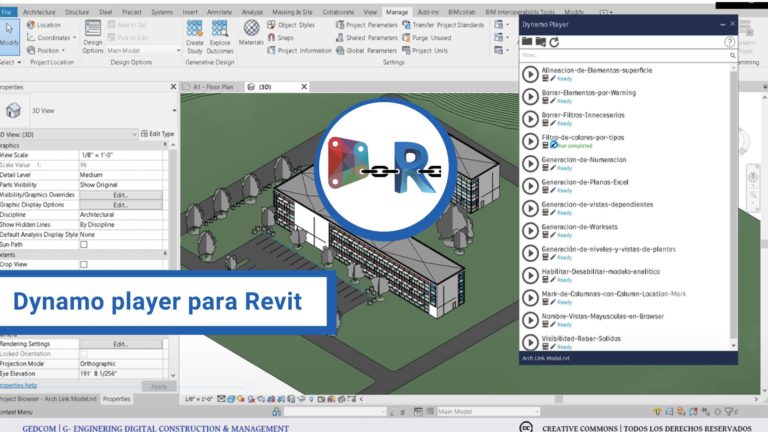This screenshot has height=432, width=768.
Task: Click Edit for Visibility/Graphics Overrides
Action: tap(121, 195)
